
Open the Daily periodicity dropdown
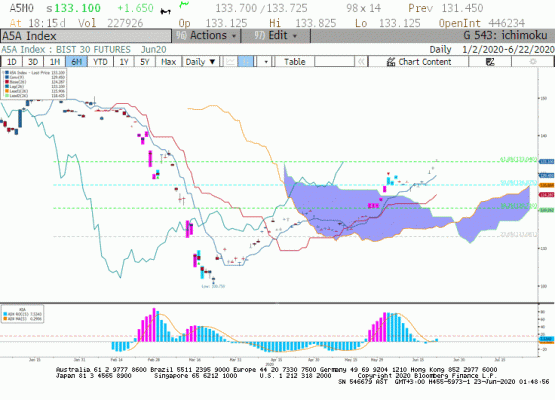coord(200,62)
